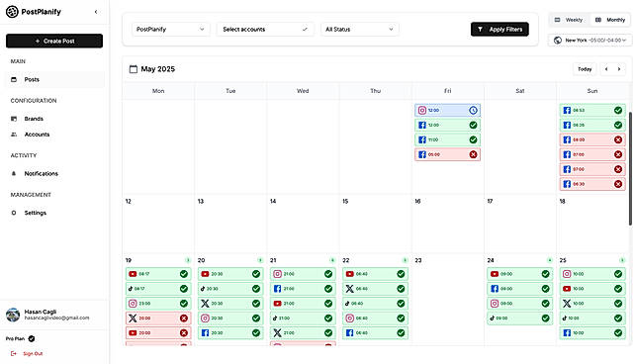Open the YouTube 06:40 post on day 22
This screenshot has width=635, height=364.
point(375,274)
